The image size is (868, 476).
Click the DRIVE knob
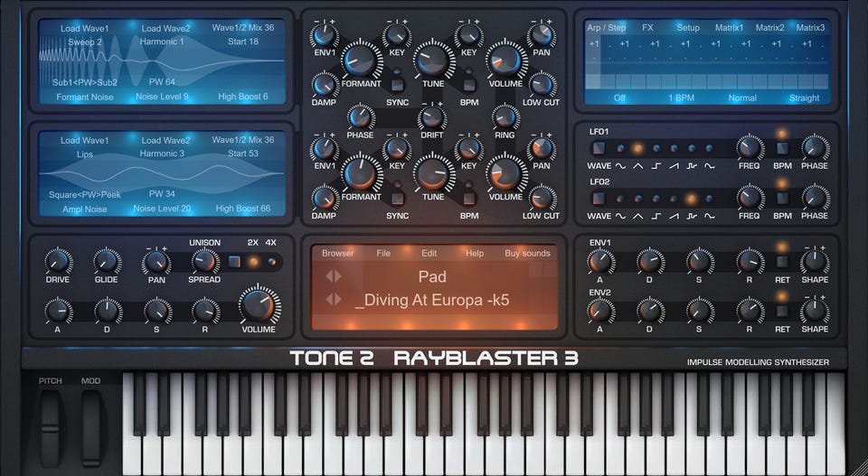(x=58, y=262)
